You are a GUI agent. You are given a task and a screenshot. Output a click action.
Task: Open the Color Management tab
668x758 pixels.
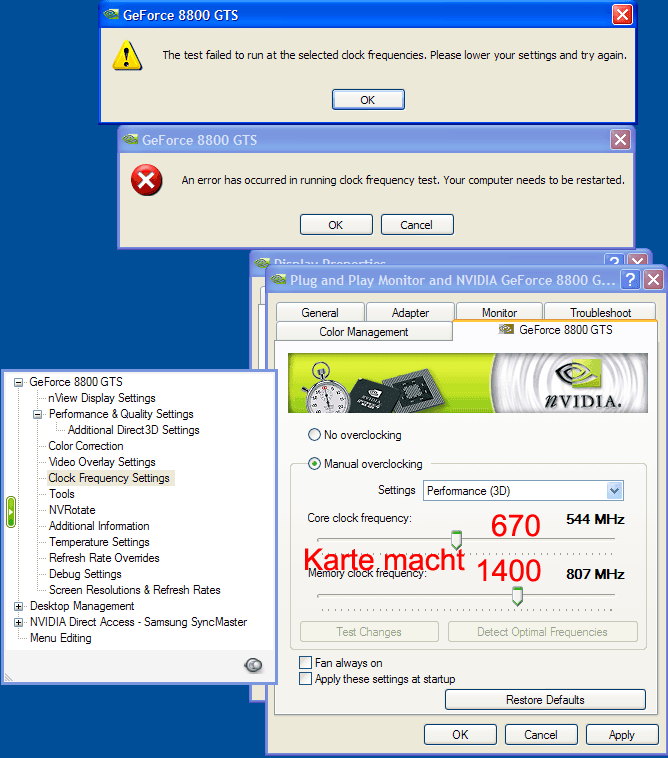tap(364, 332)
